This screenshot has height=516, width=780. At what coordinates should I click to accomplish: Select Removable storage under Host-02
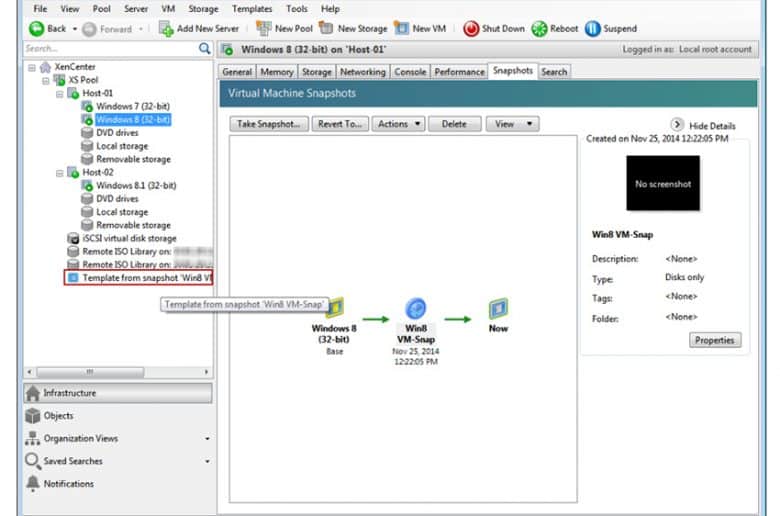click(133, 225)
